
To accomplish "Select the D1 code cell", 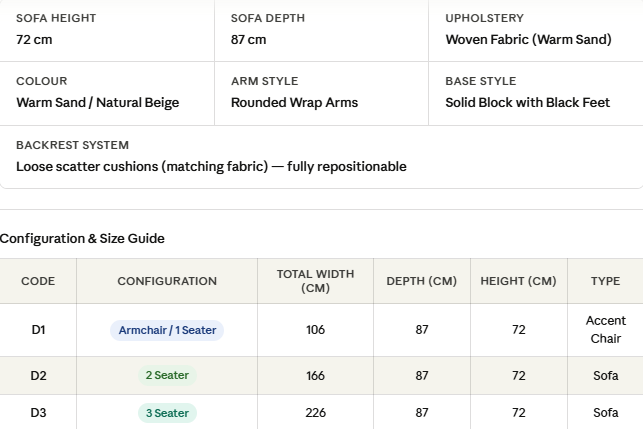I will coord(38,330).
